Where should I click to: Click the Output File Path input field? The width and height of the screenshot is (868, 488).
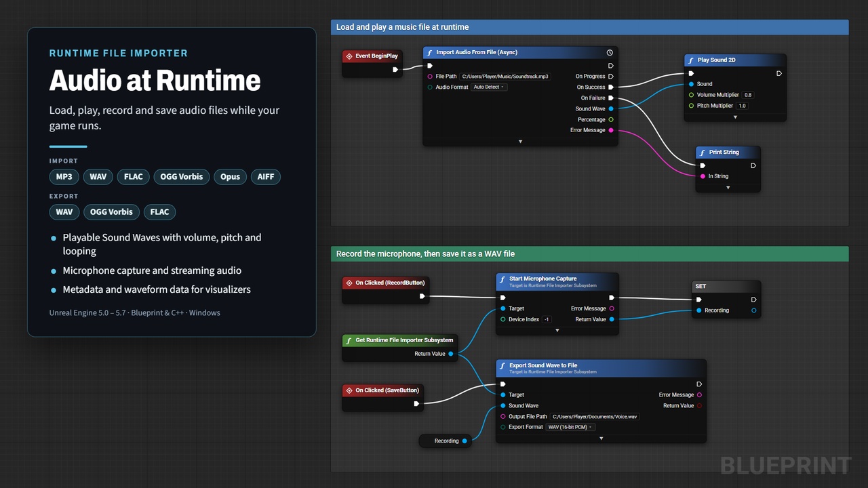click(595, 416)
